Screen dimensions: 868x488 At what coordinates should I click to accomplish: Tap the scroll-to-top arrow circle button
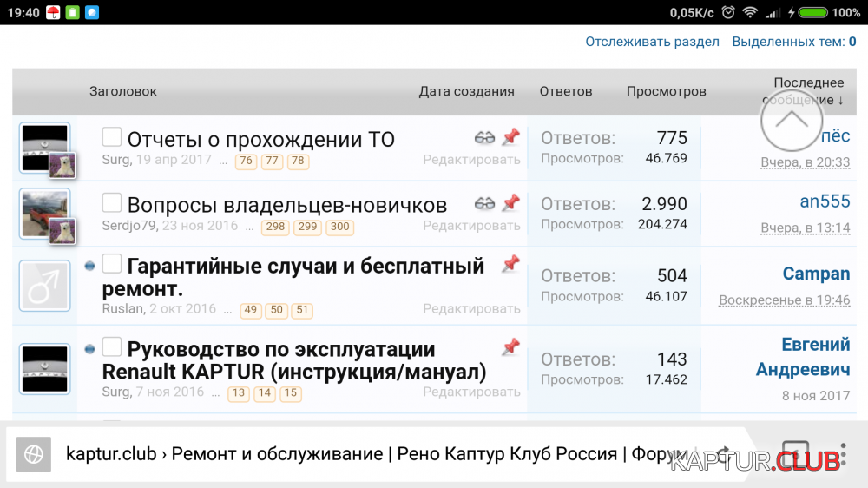point(791,121)
